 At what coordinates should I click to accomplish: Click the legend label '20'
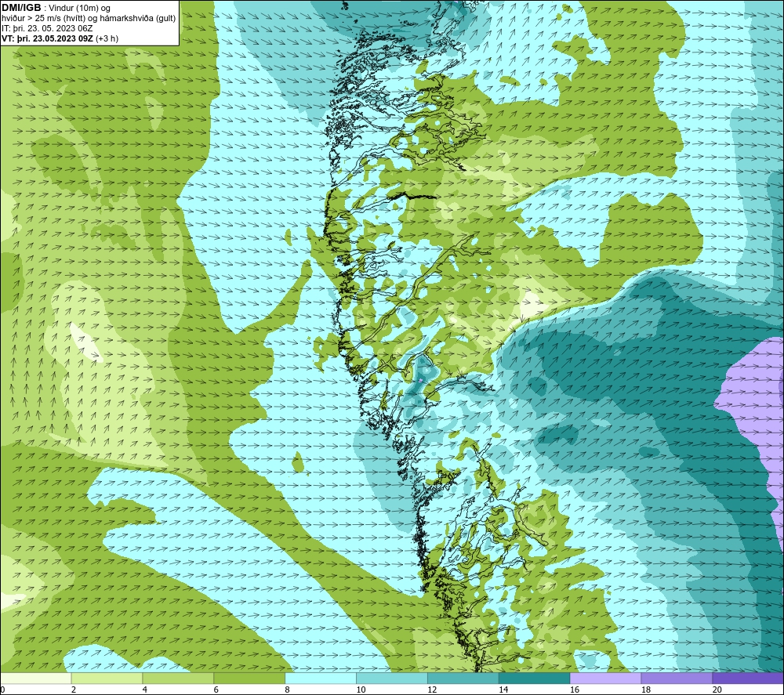717,690
